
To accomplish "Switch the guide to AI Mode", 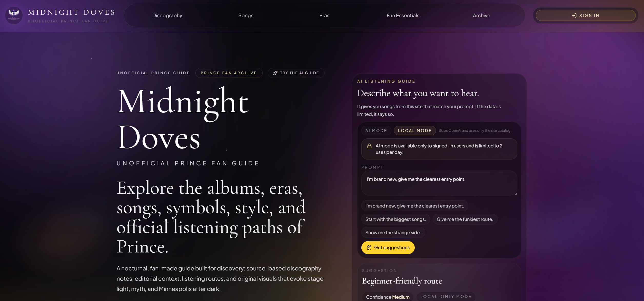I will click(376, 130).
